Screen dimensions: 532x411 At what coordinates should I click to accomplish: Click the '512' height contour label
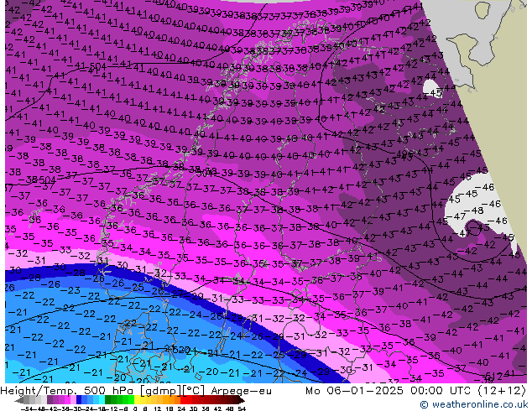click(x=494, y=376)
